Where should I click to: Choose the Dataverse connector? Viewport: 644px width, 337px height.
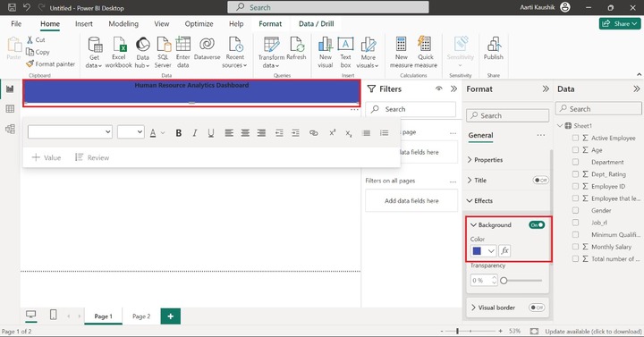207,49
